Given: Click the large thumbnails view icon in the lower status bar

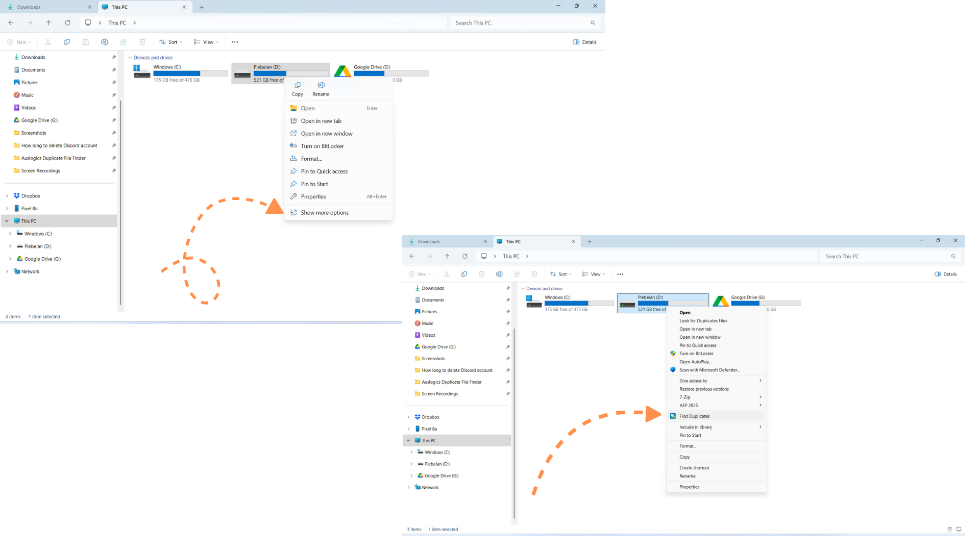Looking at the screenshot, I should pyautogui.click(x=959, y=529).
